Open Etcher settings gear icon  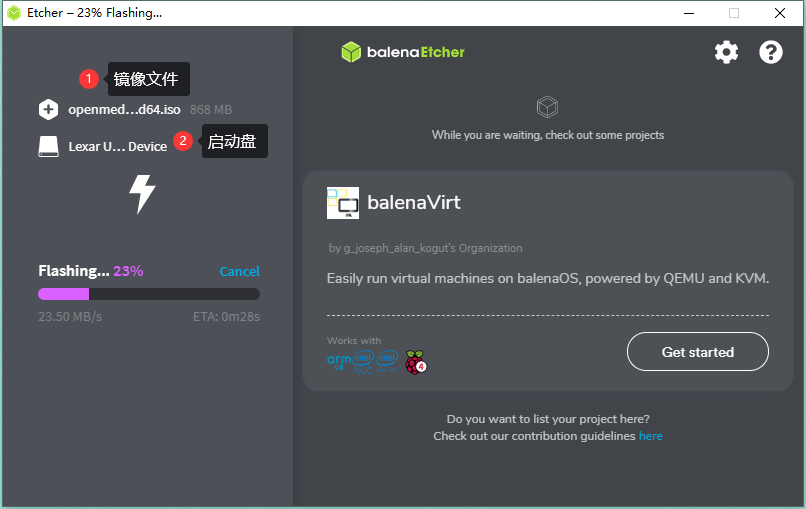(x=726, y=52)
